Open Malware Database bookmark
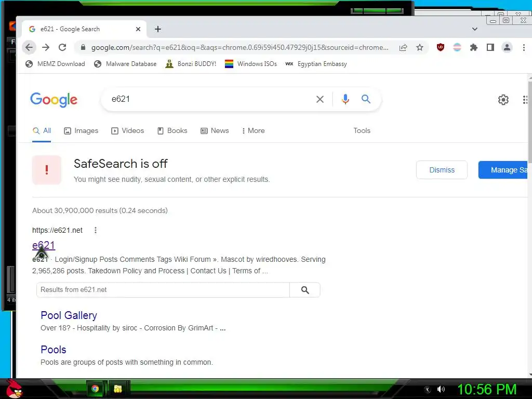The width and height of the screenshot is (532, 399). 125,64
